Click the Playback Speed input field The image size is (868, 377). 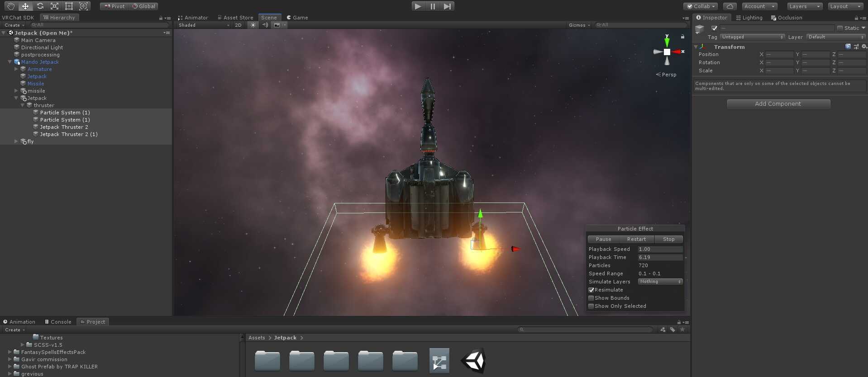click(x=660, y=249)
